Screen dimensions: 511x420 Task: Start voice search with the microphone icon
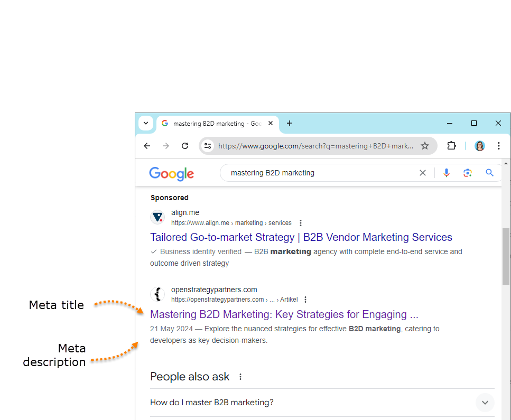coord(447,173)
